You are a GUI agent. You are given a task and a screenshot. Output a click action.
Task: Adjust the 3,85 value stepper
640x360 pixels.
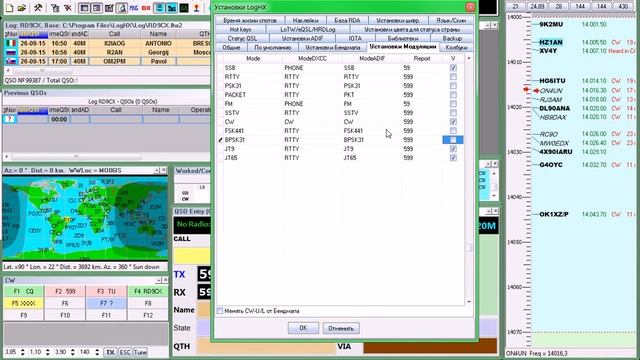click(x=22, y=352)
